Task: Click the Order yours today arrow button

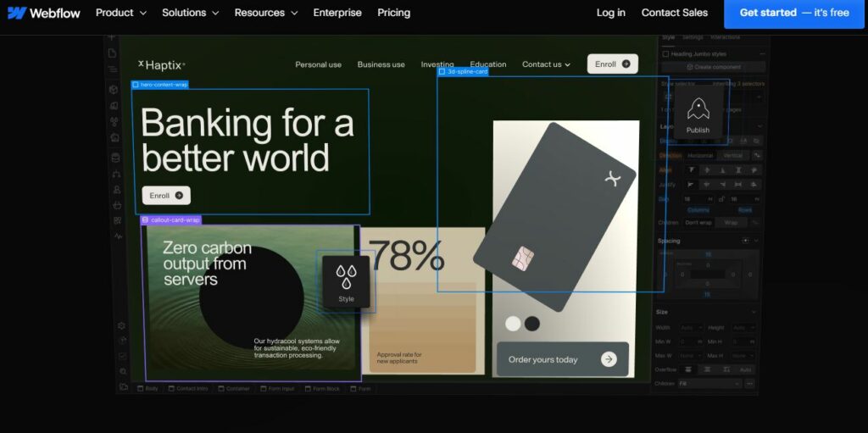Action: 609,359
